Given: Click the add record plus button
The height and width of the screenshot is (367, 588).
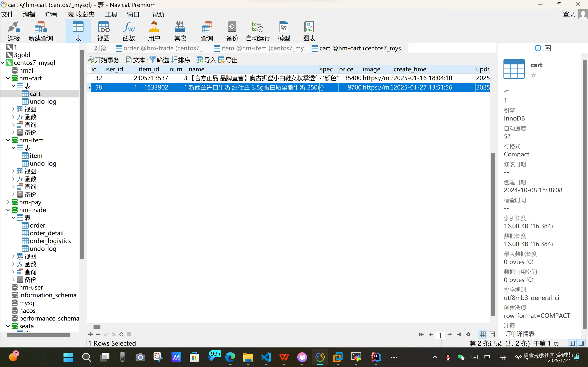Looking at the screenshot, I should [x=90, y=334].
